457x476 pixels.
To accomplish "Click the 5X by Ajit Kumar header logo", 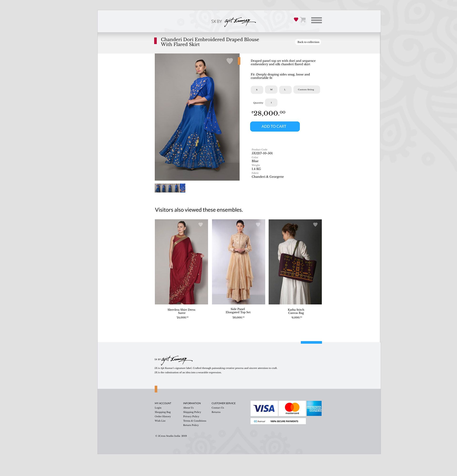I will [233, 21].
